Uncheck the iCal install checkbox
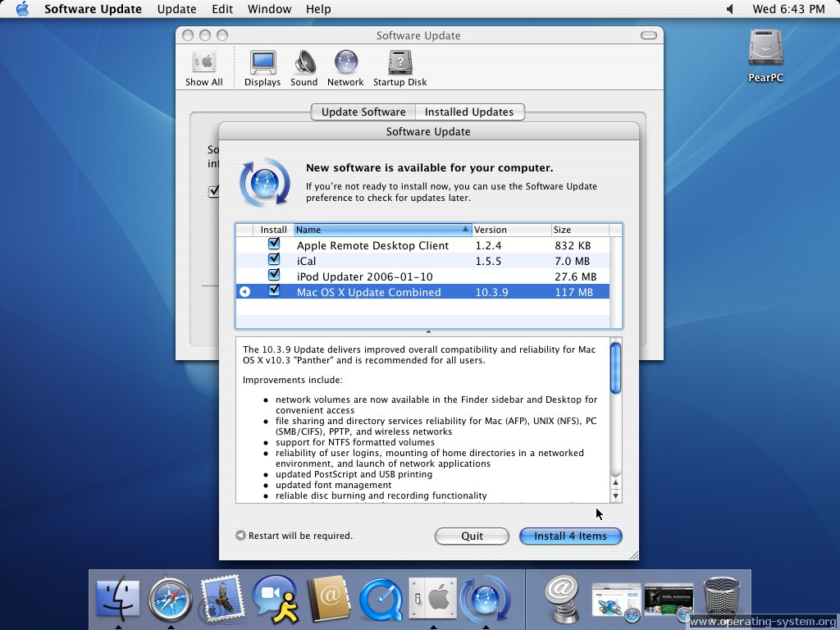Screen dimensions: 840x630 point(274,260)
